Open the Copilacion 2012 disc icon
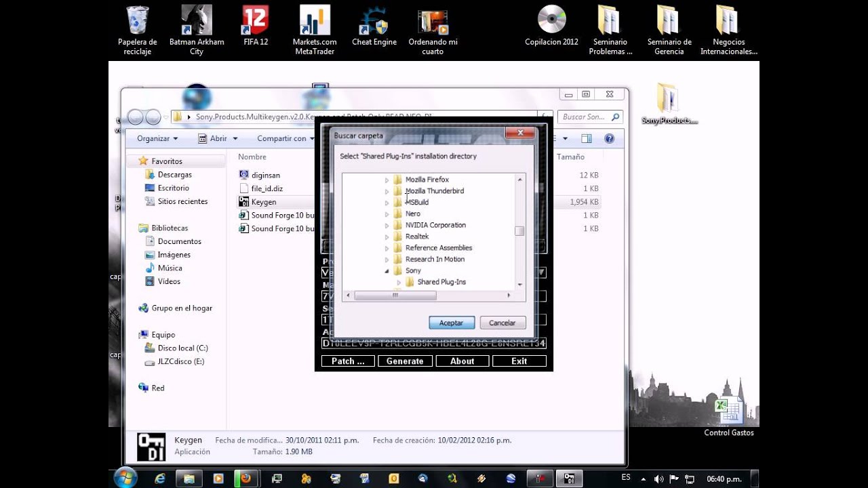The height and width of the screenshot is (488, 868). tap(551, 26)
